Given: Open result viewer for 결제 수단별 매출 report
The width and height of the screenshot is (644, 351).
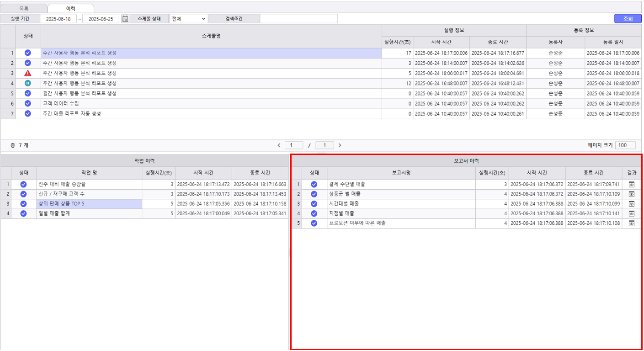Looking at the screenshot, I should [632, 184].
